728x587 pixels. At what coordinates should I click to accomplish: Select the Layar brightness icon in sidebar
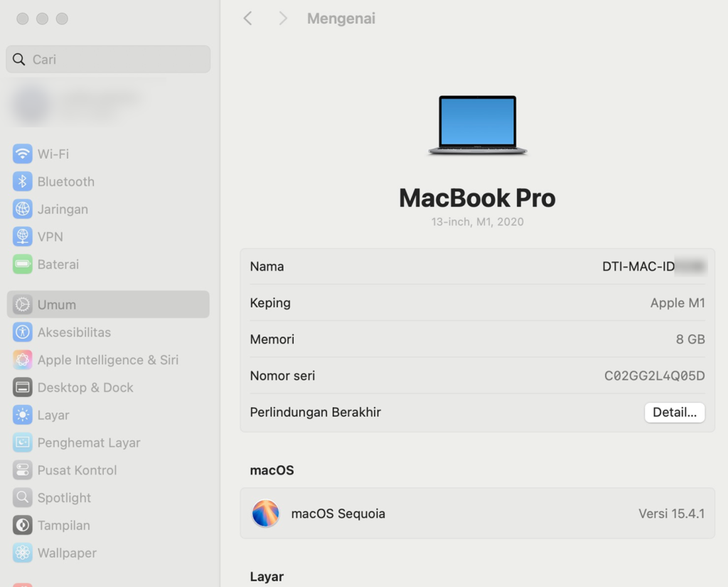point(22,415)
